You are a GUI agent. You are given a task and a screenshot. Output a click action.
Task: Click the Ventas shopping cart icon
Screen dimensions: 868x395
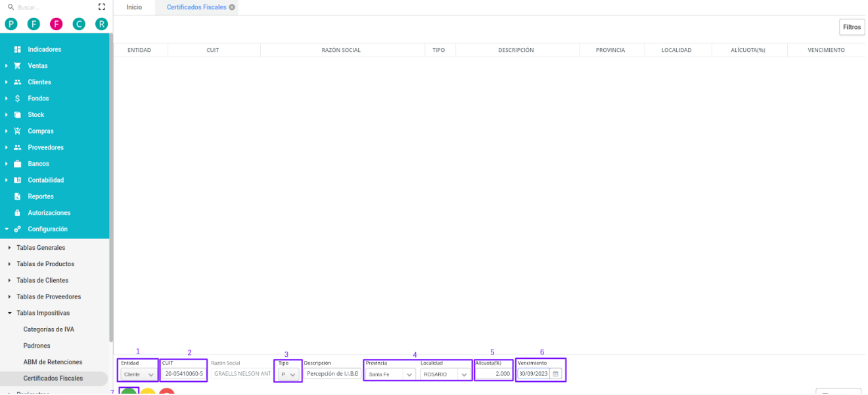[18, 66]
